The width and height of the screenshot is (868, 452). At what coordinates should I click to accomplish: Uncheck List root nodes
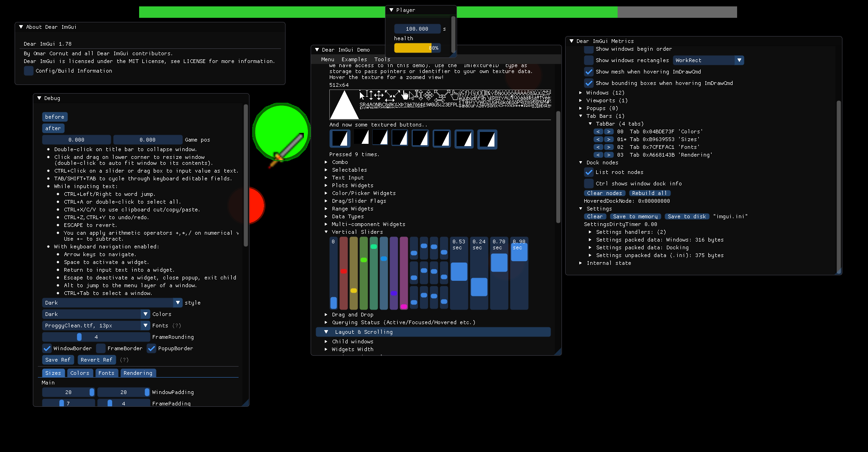[589, 172]
